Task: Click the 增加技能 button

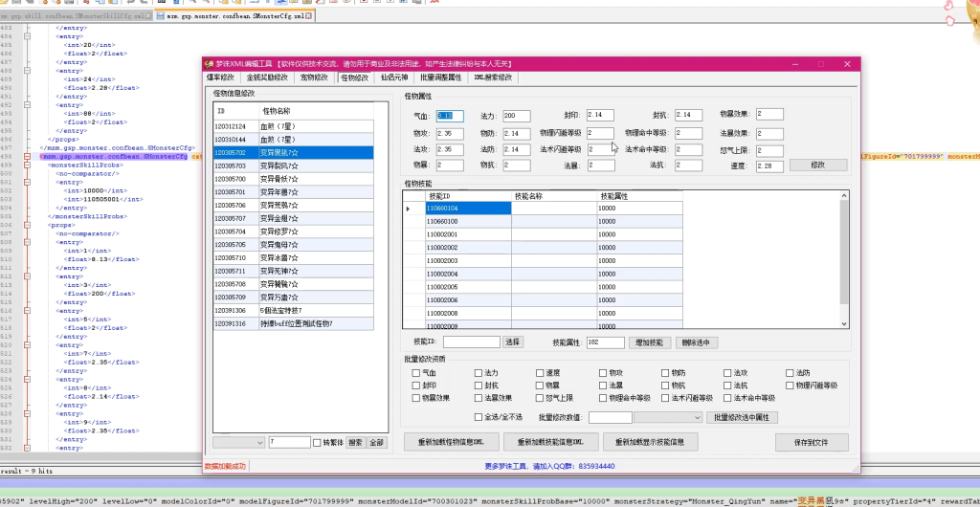Action: 649,342
